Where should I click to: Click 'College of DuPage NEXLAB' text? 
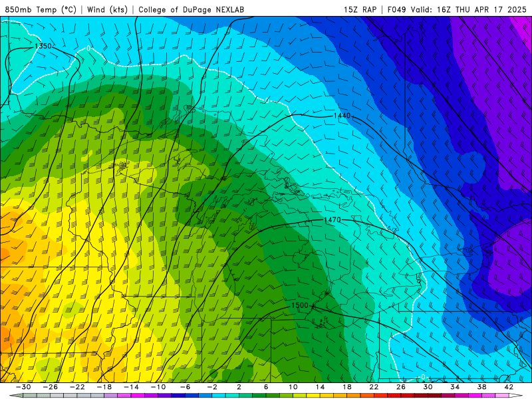[x=191, y=9]
